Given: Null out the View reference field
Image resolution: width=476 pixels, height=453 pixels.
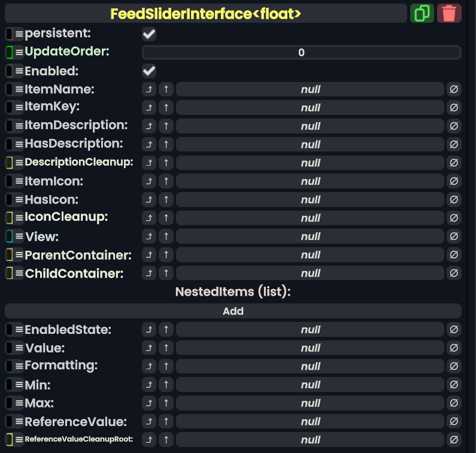Looking at the screenshot, I should tap(454, 236).
